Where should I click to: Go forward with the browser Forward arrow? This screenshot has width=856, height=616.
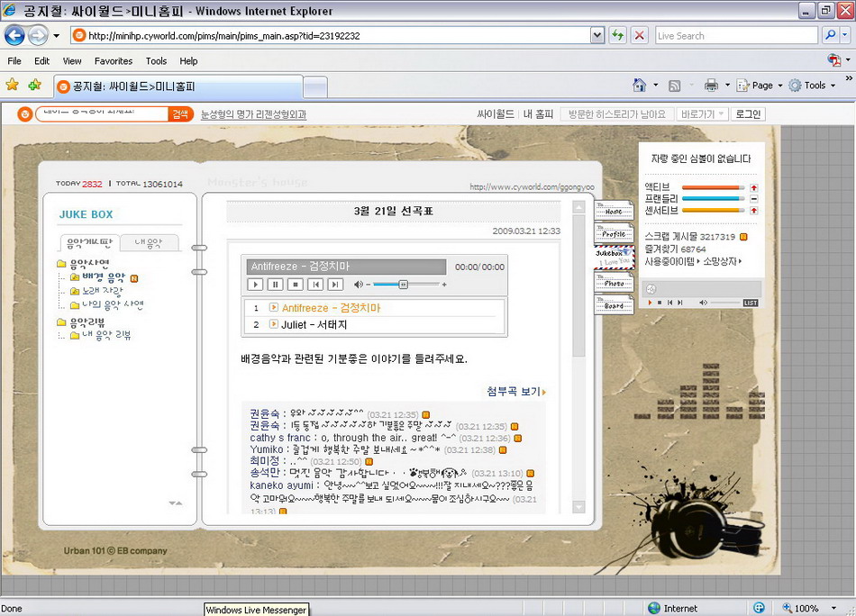tap(38, 36)
